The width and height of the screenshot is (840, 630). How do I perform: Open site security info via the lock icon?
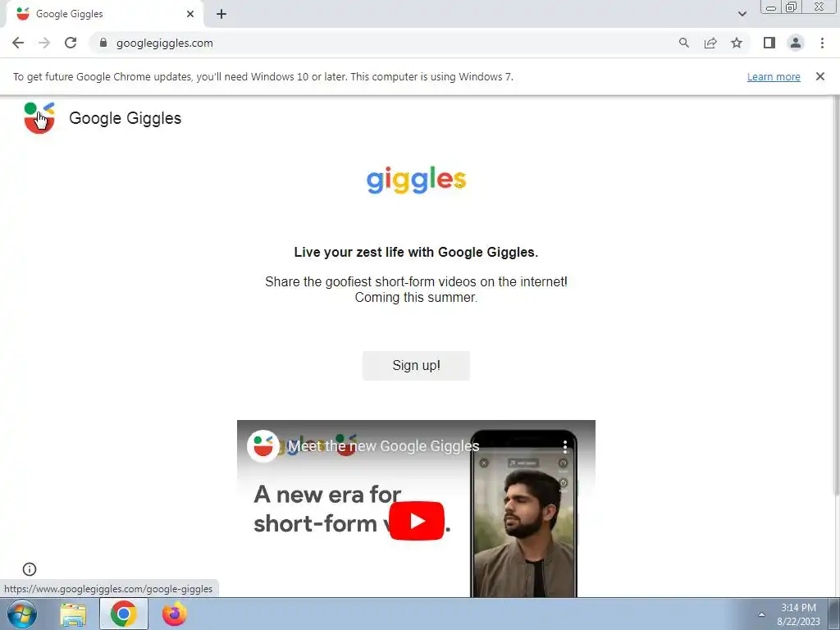click(x=103, y=43)
